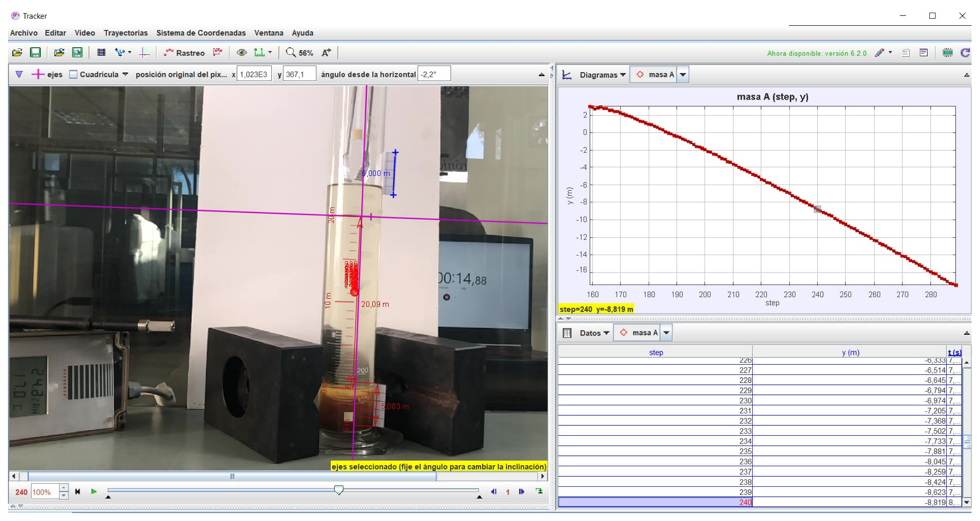The width and height of the screenshot is (980, 521).
Task: Open Sistema de Coordenadas menu
Action: pos(200,33)
